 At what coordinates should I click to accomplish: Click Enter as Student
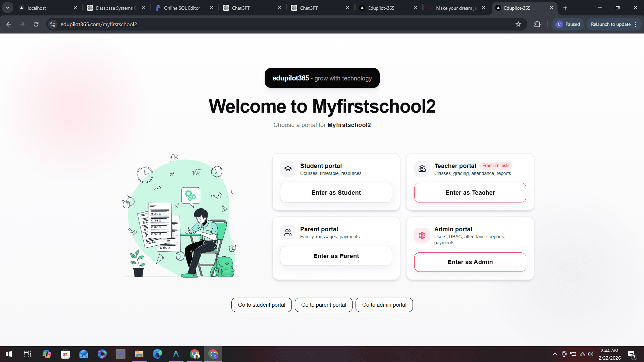coord(336,192)
